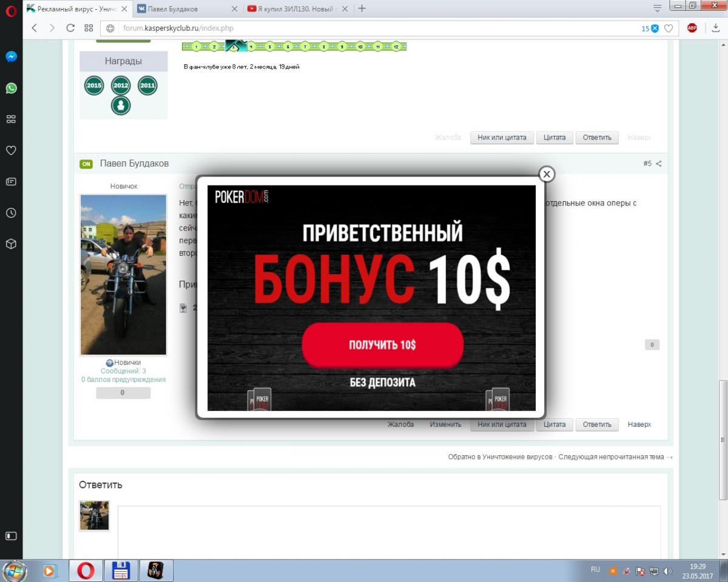Open the Windows Start menu

[15, 570]
